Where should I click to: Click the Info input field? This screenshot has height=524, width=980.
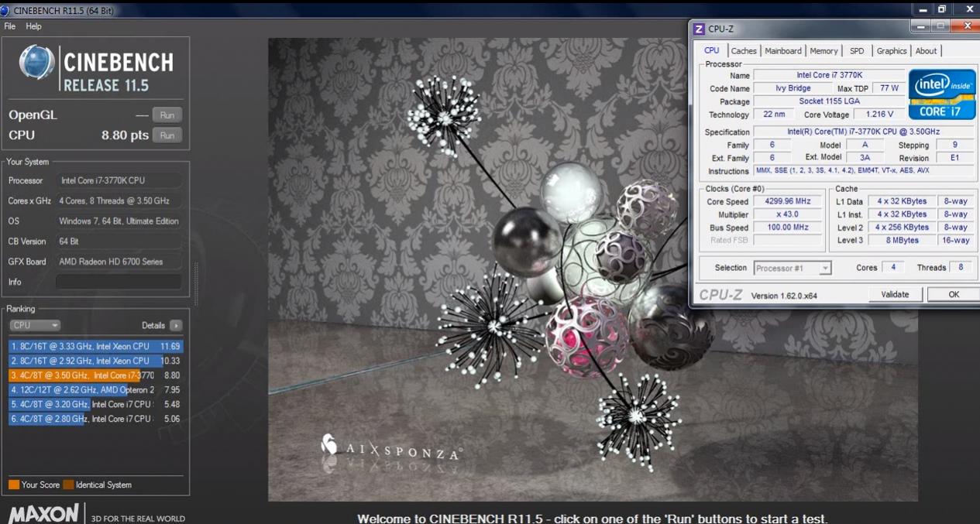click(x=119, y=282)
